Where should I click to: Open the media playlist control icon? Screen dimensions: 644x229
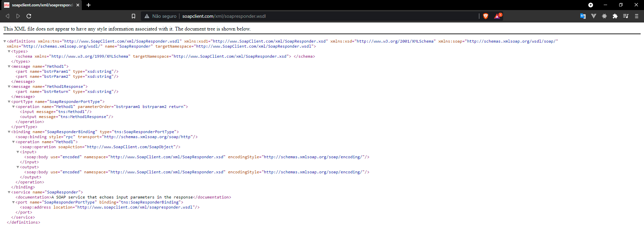click(x=626, y=16)
